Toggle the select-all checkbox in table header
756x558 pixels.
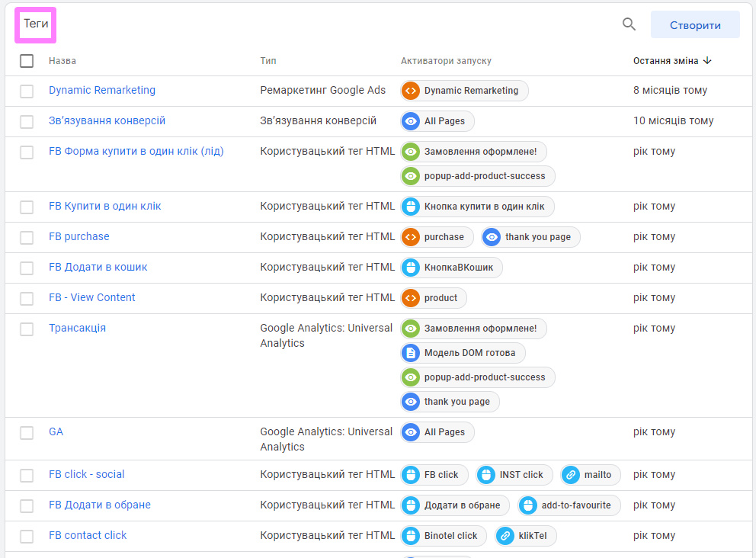[x=27, y=61]
